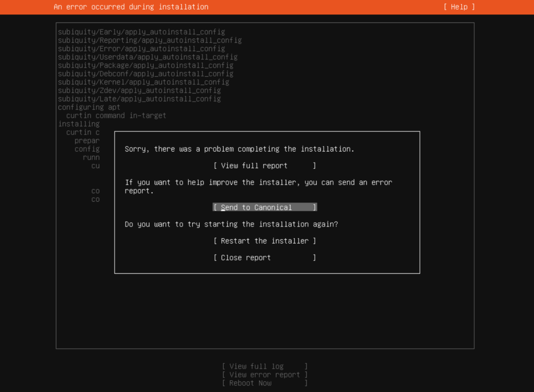Image resolution: width=534 pixels, height=392 pixels.
Task: Click subiquity/Package/apply_autoinstall_config log line
Action: 145,65
